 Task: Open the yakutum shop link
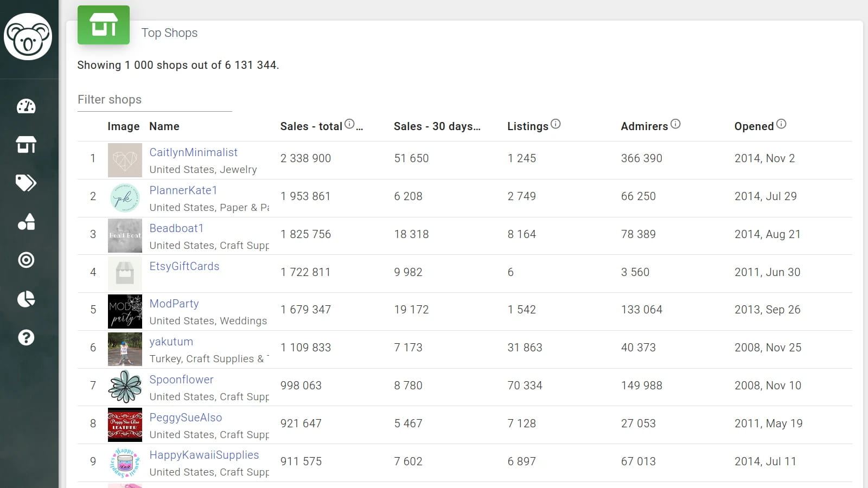[x=171, y=342]
